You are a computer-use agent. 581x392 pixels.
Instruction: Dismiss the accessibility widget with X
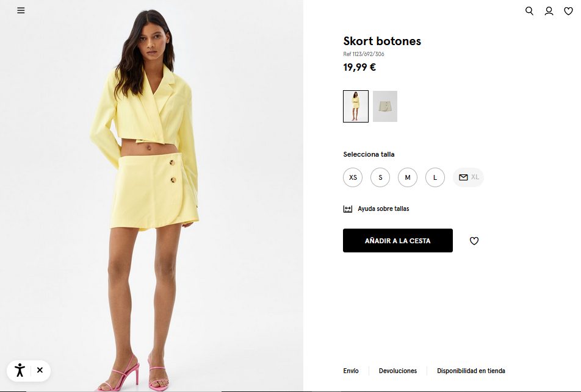pos(40,370)
